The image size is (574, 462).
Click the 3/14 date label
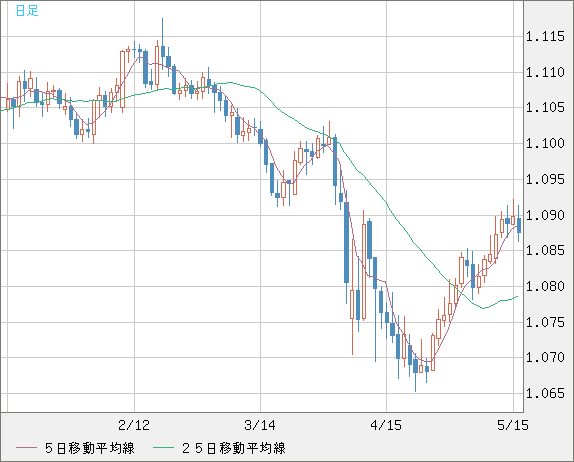(x=260, y=425)
